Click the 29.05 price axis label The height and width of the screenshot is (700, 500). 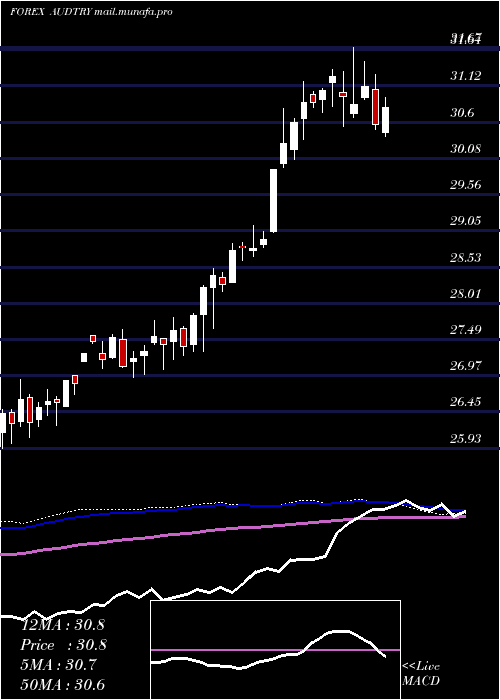(466, 221)
